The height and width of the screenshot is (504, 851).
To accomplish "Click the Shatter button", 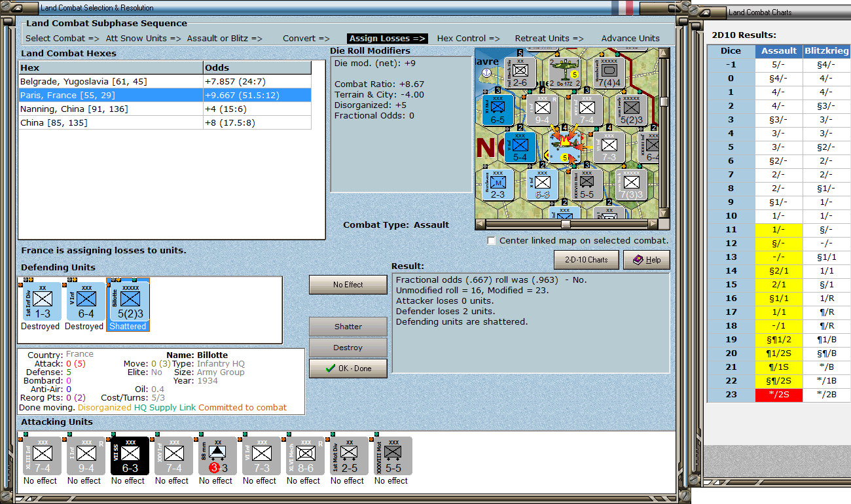I will pos(348,327).
